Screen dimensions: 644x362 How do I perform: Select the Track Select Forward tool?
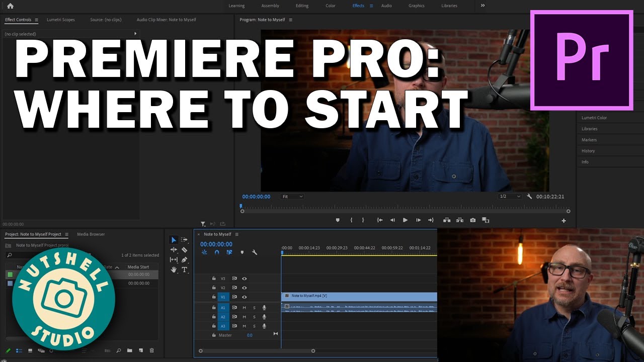click(184, 240)
